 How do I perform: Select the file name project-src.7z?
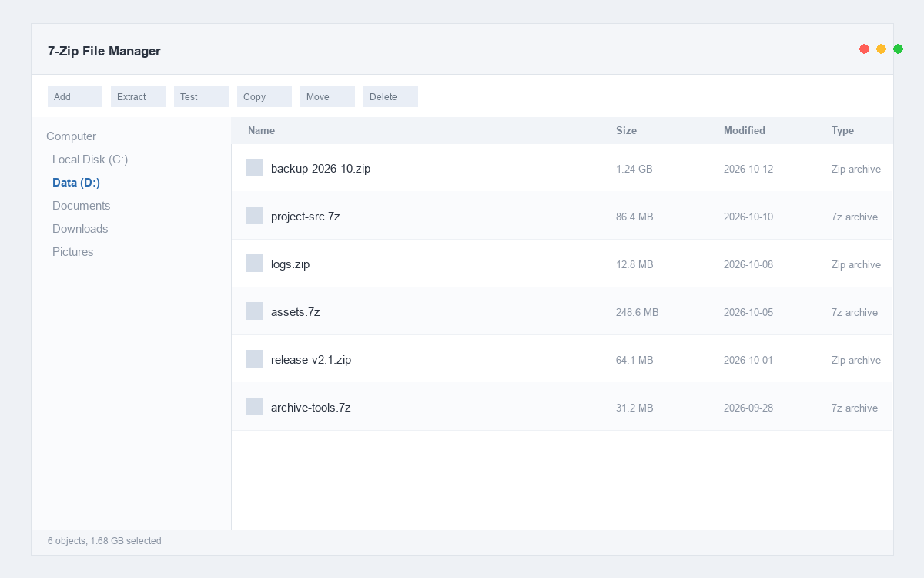tap(305, 217)
